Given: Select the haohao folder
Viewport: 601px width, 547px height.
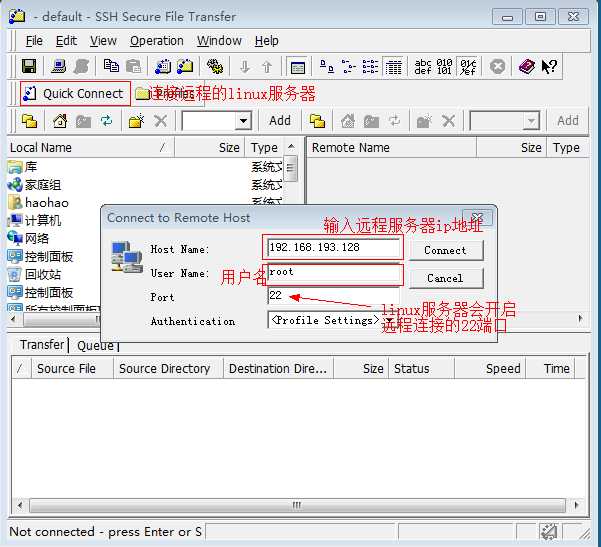Looking at the screenshot, I should 38,202.
